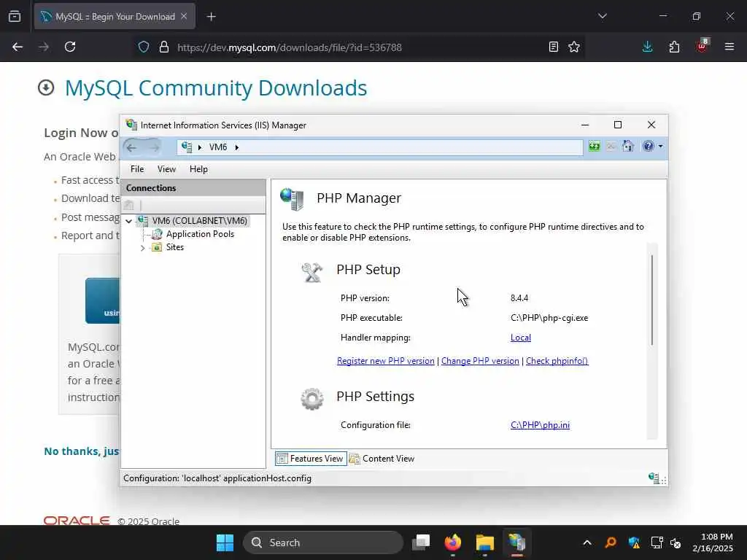Click Register new PHP version link
Screen dimensions: 747x560
(x=385, y=361)
